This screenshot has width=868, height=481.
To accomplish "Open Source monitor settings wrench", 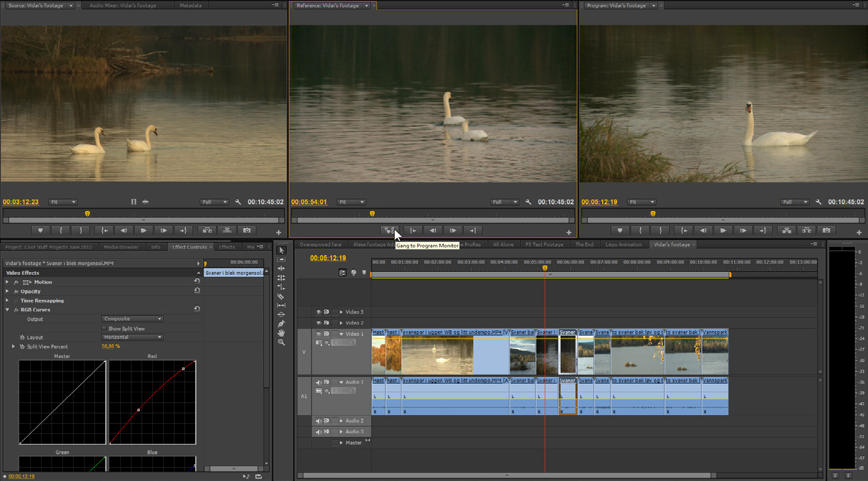I will coord(238,202).
